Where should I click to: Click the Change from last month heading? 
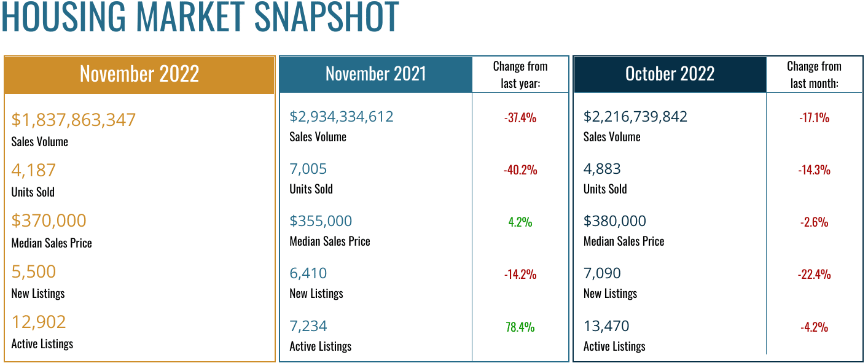[814, 74]
